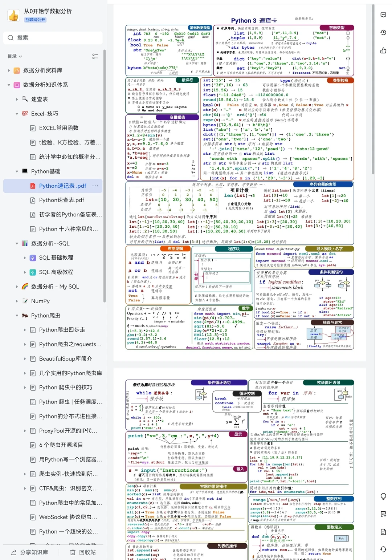Collapse the 数据分析知识体系 section
This screenshot has height=560, width=392.
(9, 85)
